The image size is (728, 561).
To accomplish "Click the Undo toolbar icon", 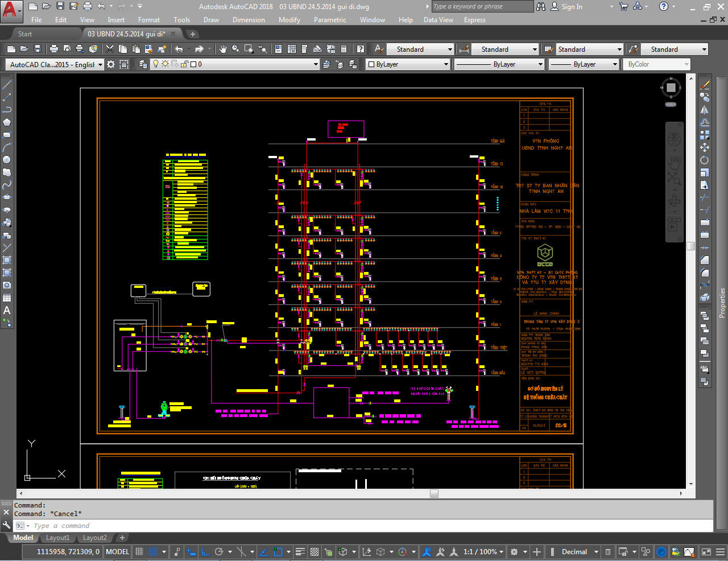I will click(x=179, y=49).
